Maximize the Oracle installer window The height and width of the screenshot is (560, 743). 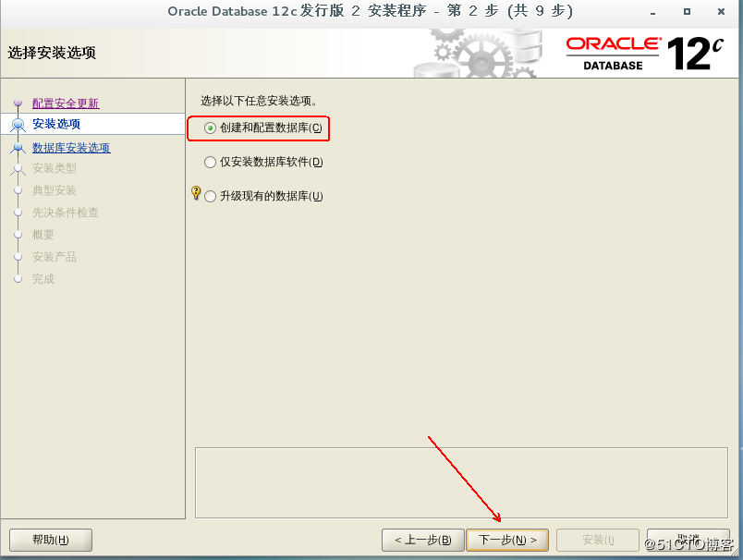coord(687,12)
